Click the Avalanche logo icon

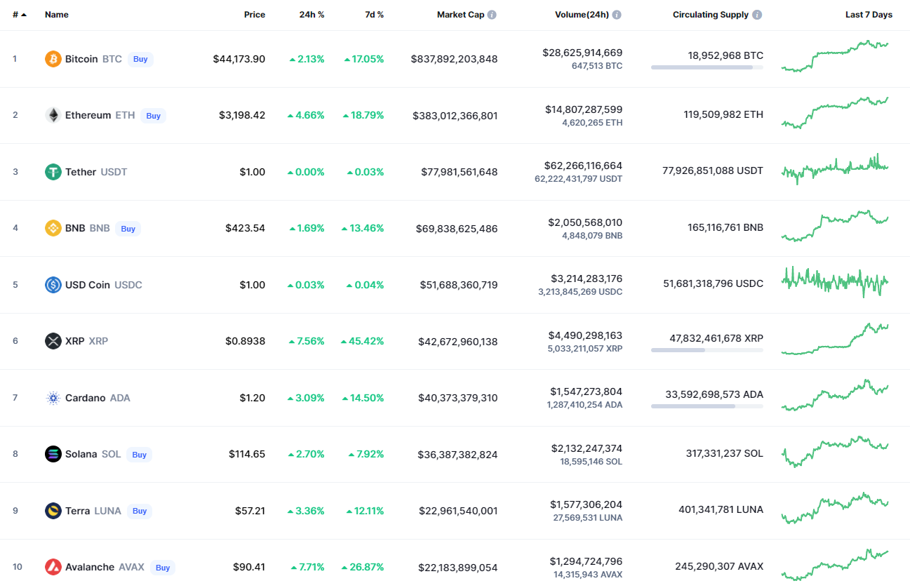(53, 567)
